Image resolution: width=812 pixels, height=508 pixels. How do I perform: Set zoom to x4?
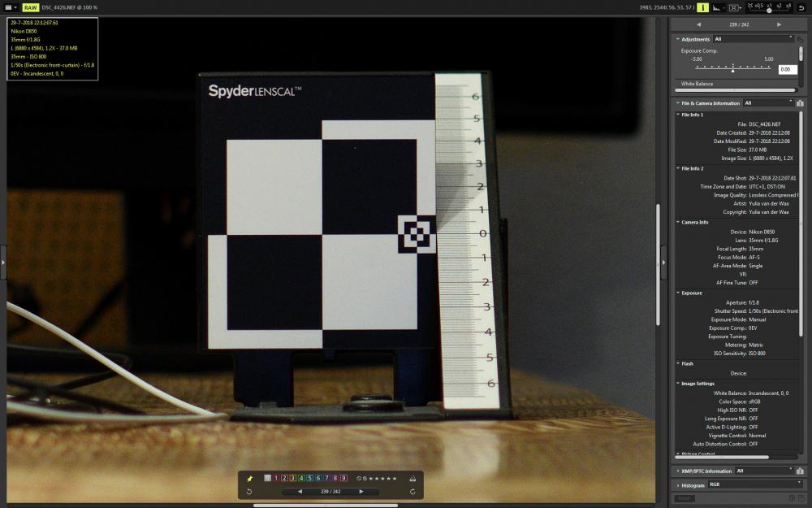click(788, 7)
